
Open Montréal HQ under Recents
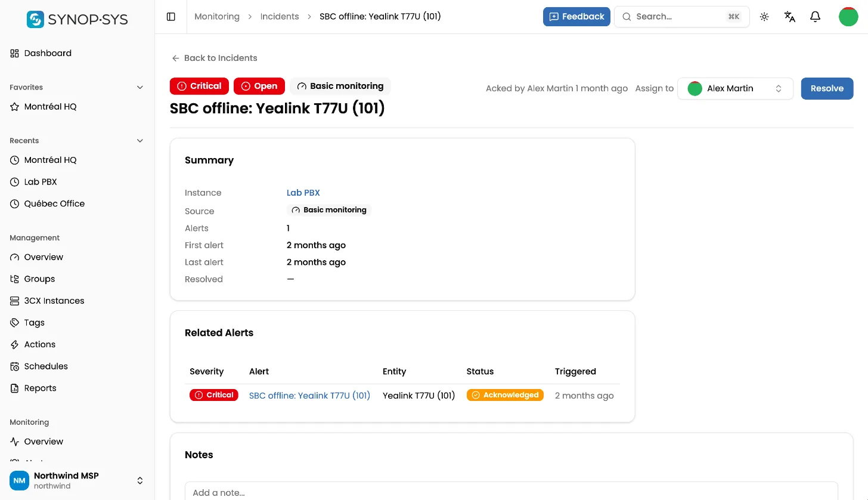pyautogui.click(x=50, y=160)
